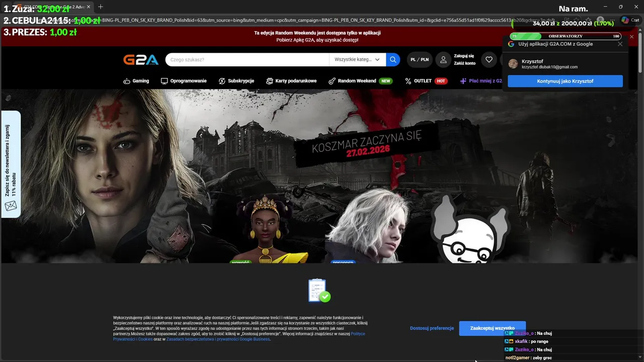Click the purple plus icon beside Płać mniej

(x=463, y=81)
